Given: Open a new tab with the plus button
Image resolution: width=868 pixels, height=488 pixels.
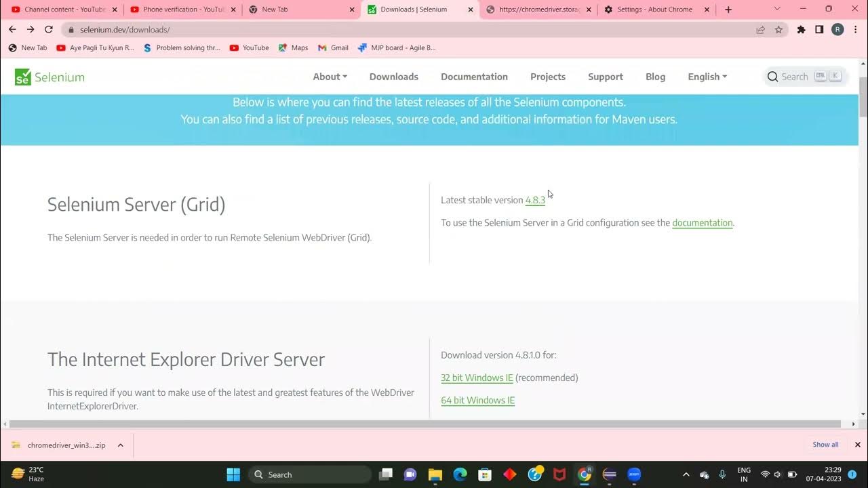Looking at the screenshot, I should coord(728,9).
